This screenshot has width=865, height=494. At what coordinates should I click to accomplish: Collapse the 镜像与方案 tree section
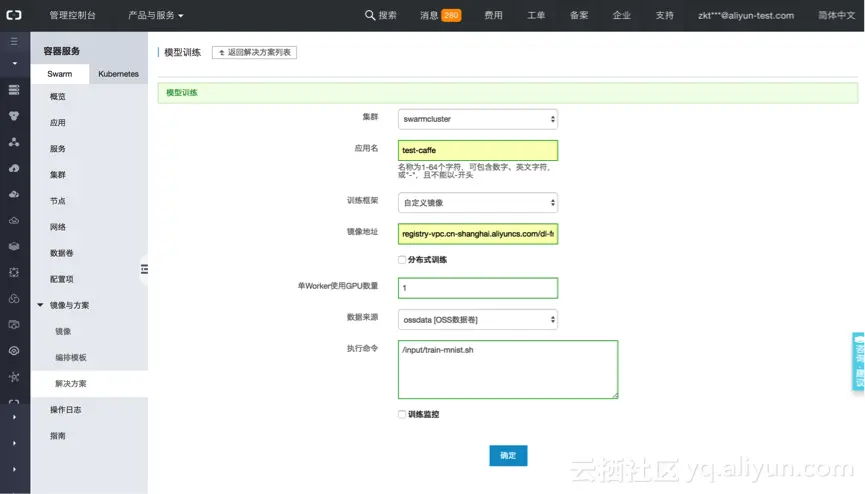pyautogui.click(x=40, y=305)
